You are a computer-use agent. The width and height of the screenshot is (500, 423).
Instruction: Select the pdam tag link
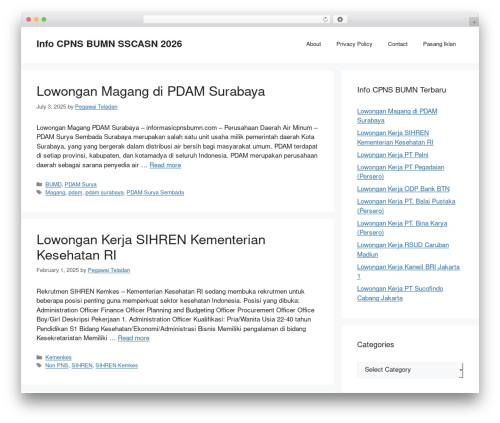(75, 192)
